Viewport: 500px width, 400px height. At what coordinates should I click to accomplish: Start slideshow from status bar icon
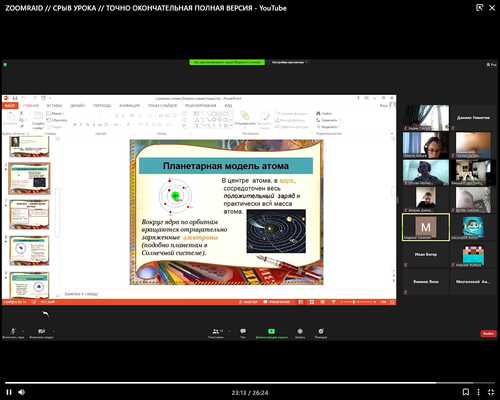click(333, 302)
